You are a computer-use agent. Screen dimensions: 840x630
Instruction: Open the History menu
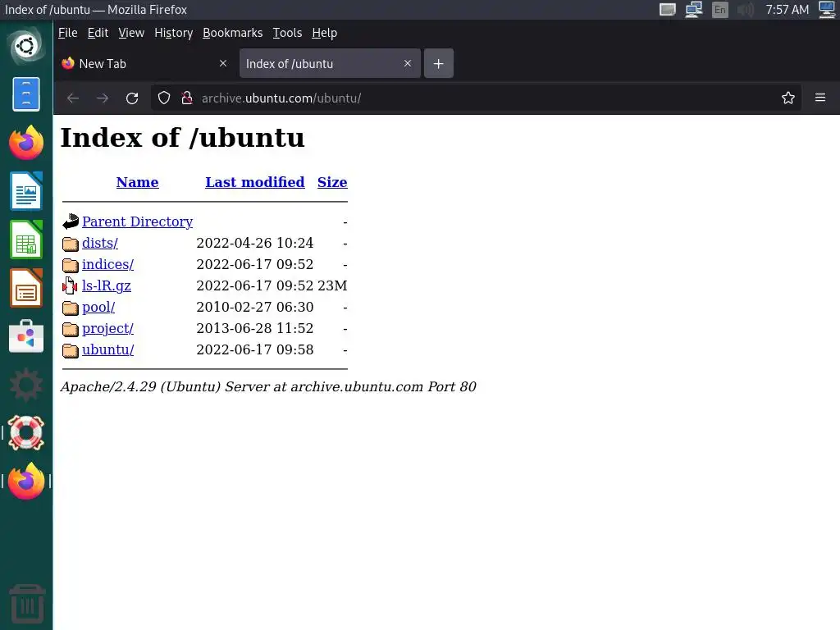coord(174,33)
